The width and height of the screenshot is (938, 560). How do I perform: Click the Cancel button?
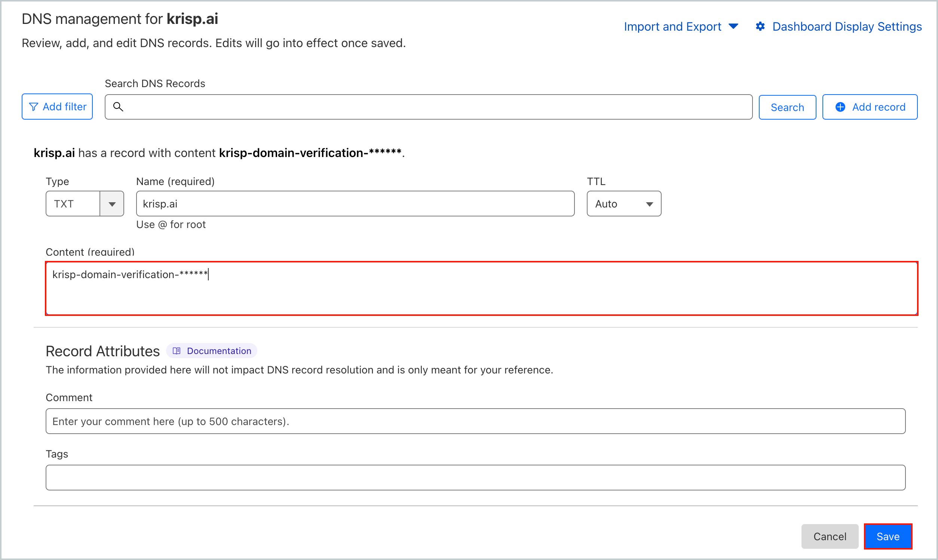point(830,536)
